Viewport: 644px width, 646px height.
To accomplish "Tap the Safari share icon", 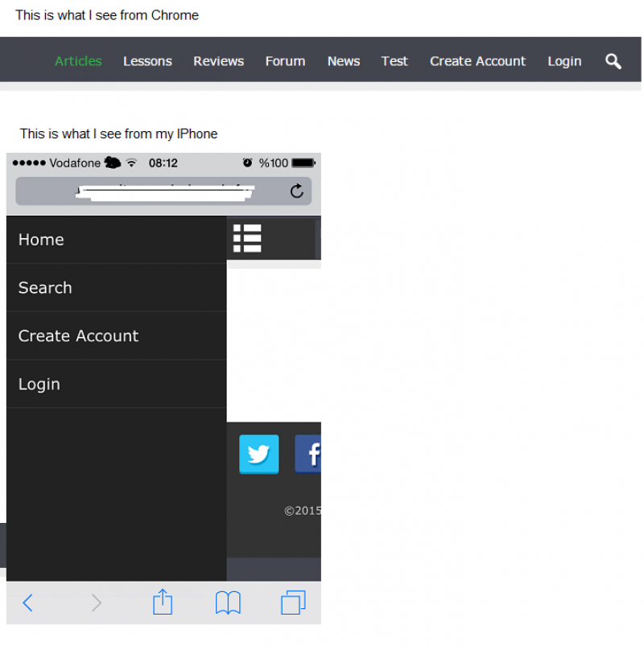I will 163,602.
